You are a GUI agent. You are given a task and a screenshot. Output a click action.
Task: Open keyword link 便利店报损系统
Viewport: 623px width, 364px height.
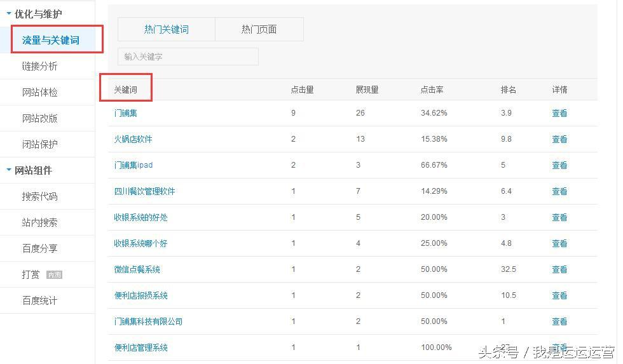pos(140,296)
